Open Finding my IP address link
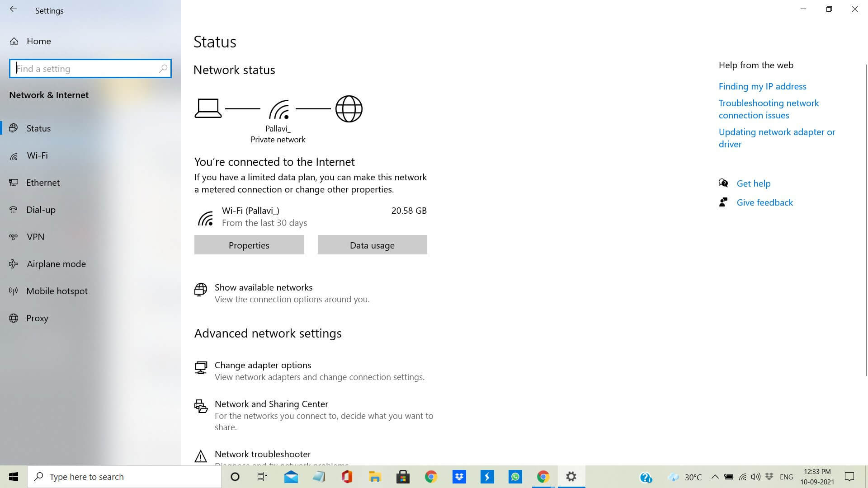 point(762,86)
